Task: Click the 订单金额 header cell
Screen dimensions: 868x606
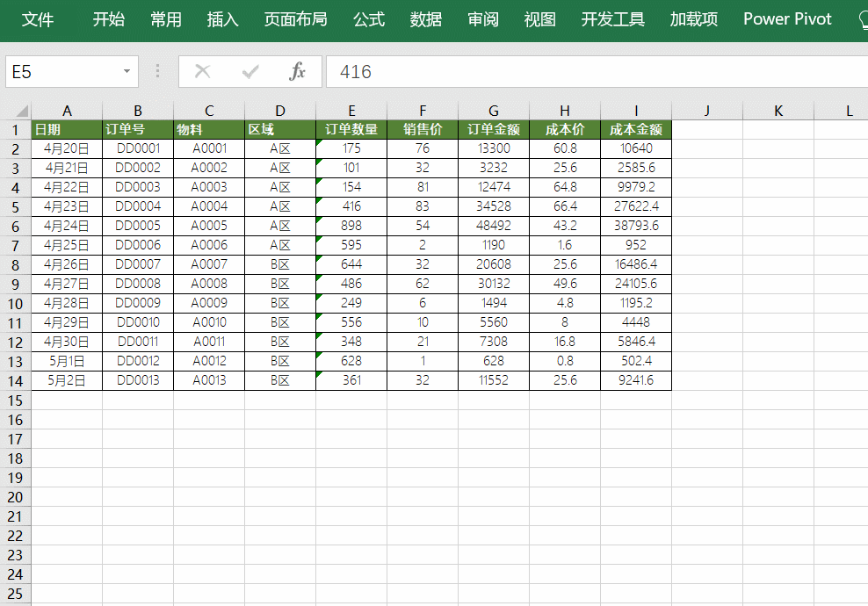Action: point(494,129)
